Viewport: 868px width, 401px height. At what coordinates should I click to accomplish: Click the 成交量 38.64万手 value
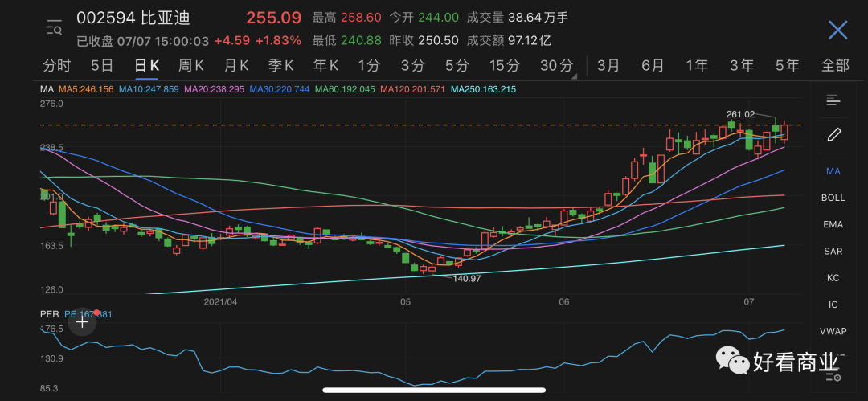pos(518,18)
